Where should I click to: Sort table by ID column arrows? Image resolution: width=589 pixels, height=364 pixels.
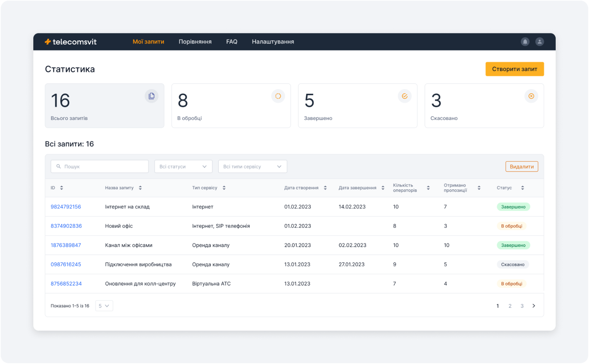[x=62, y=188]
